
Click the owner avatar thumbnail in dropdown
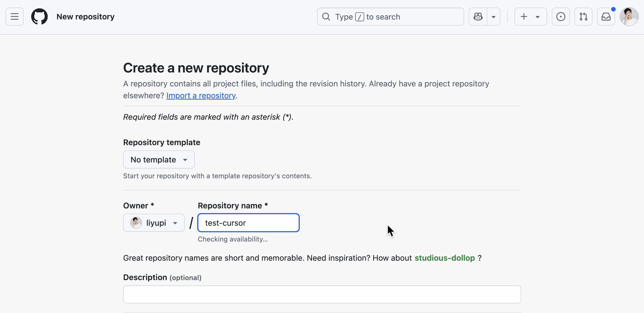click(136, 223)
